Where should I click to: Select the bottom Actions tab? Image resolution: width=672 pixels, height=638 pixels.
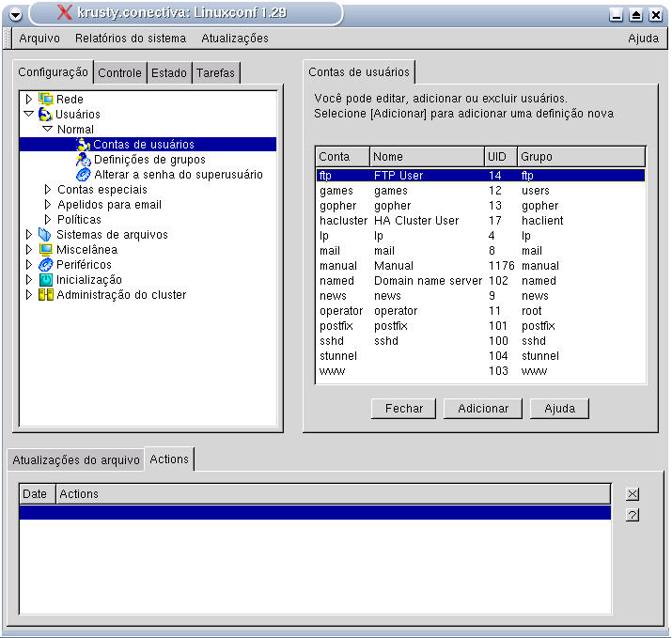click(x=169, y=459)
